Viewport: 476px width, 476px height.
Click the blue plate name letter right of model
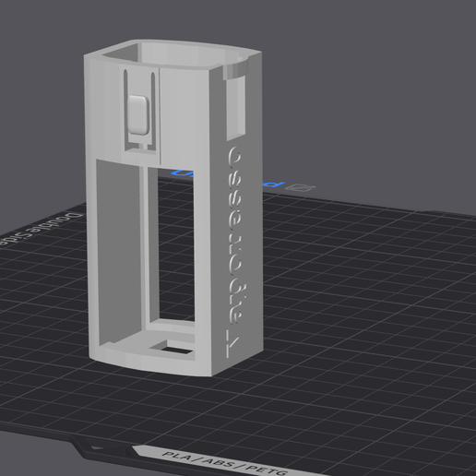pos(272,184)
